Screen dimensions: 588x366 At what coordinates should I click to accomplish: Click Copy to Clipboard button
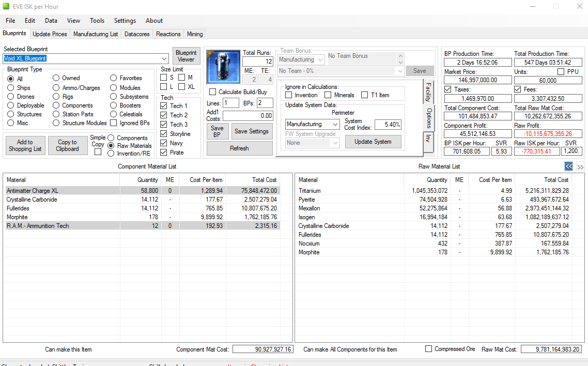click(x=68, y=145)
